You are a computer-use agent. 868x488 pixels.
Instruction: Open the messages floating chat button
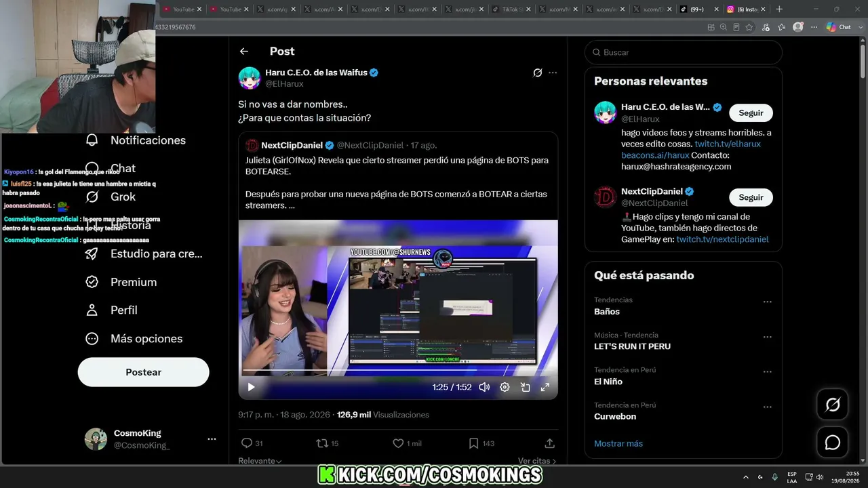(832, 443)
